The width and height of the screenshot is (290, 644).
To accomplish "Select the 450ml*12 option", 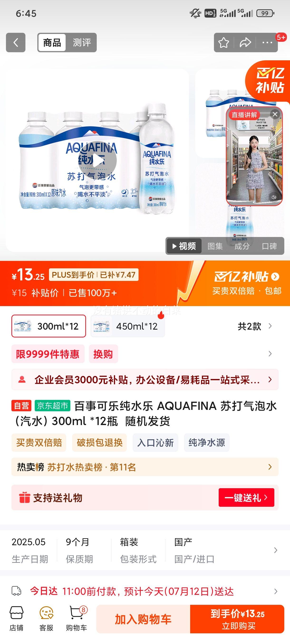I will (x=128, y=326).
